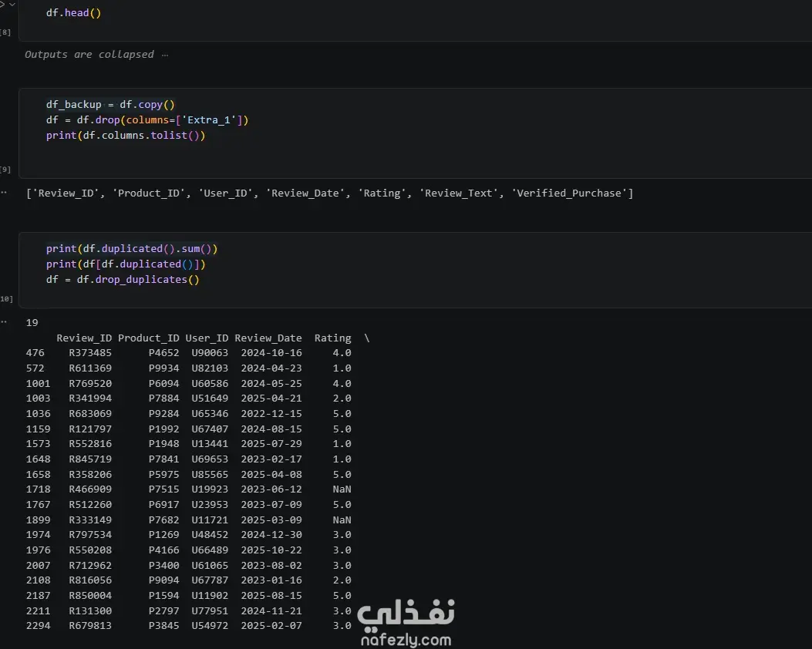Click review ID R550208
The image size is (812, 649).
click(90, 550)
